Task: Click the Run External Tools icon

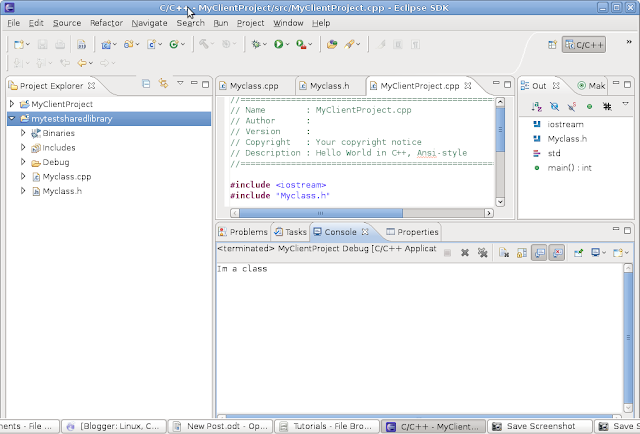Action: (x=301, y=45)
